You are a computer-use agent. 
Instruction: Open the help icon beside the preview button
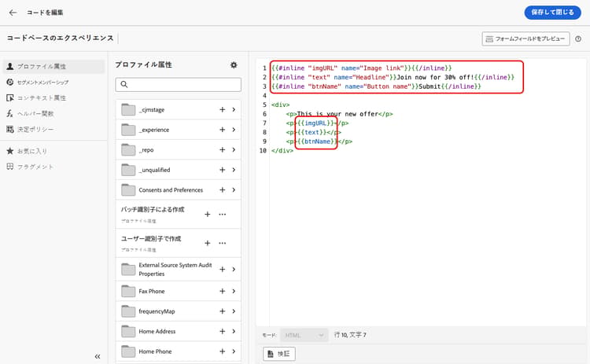(x=578, y=39)
